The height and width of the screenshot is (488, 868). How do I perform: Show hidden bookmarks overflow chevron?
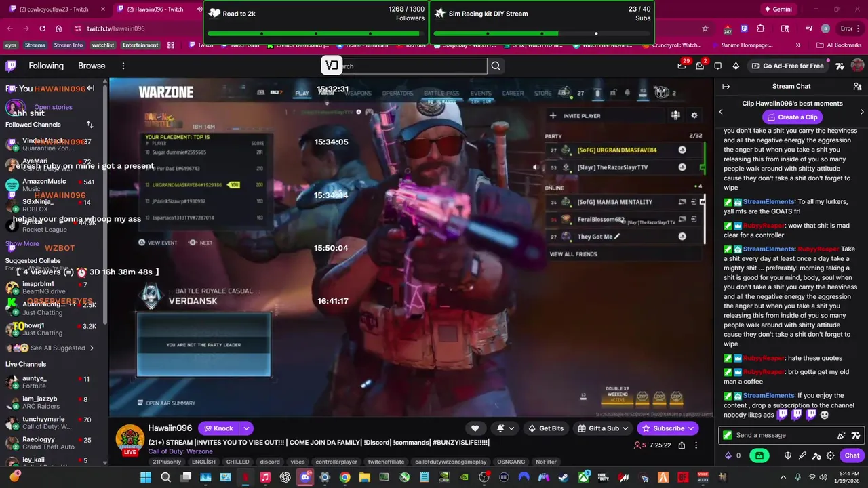coord(798,45)
